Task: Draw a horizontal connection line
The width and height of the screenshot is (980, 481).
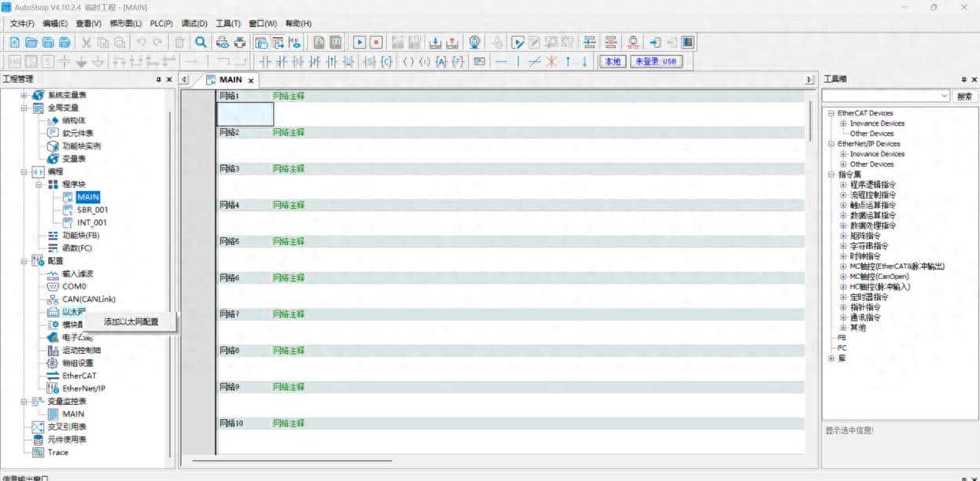Action: [x=501, y=61]
